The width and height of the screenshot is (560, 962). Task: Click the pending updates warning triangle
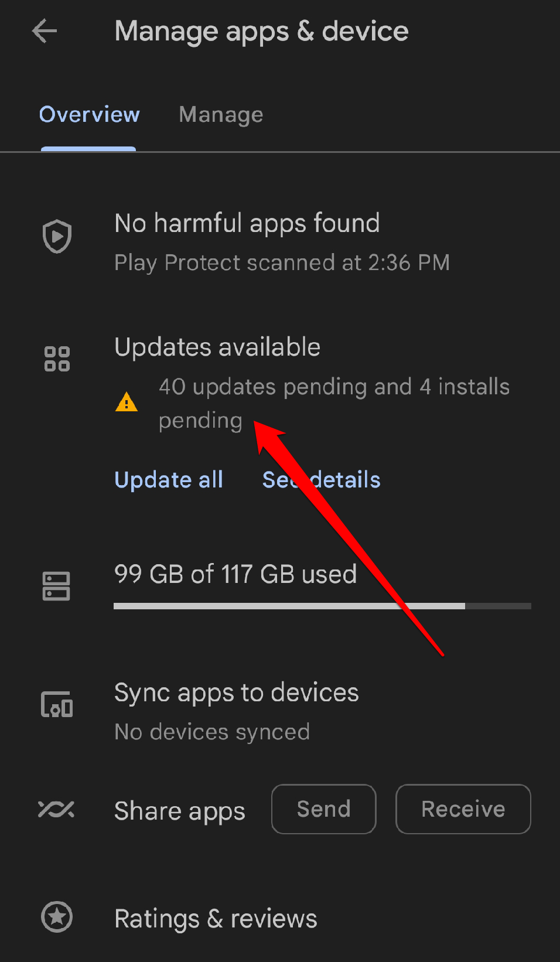pyautogui.click(x=127, y=402)
